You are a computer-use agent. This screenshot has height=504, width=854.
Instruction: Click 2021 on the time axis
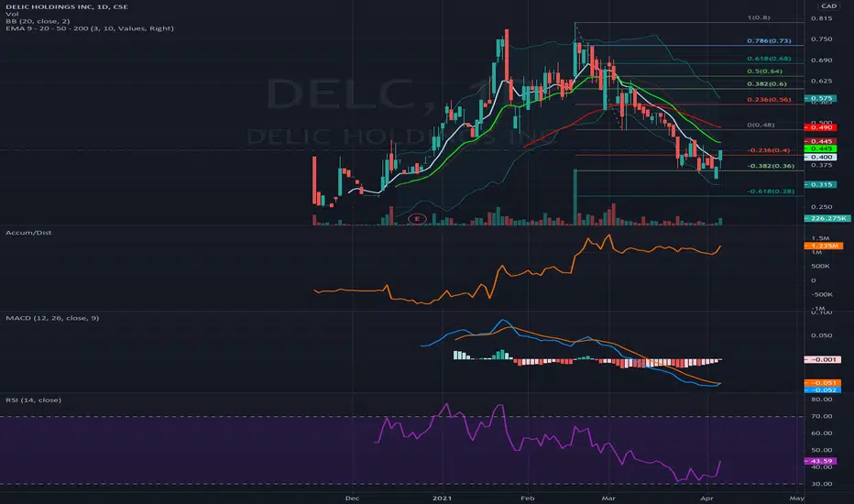click(443, 498)
